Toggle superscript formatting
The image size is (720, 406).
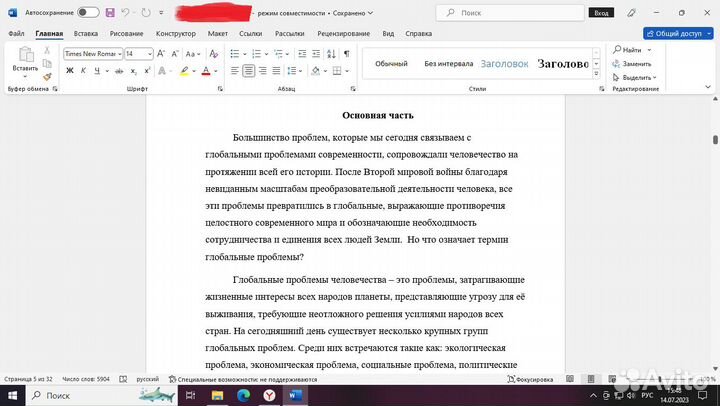tap(147, 71)
